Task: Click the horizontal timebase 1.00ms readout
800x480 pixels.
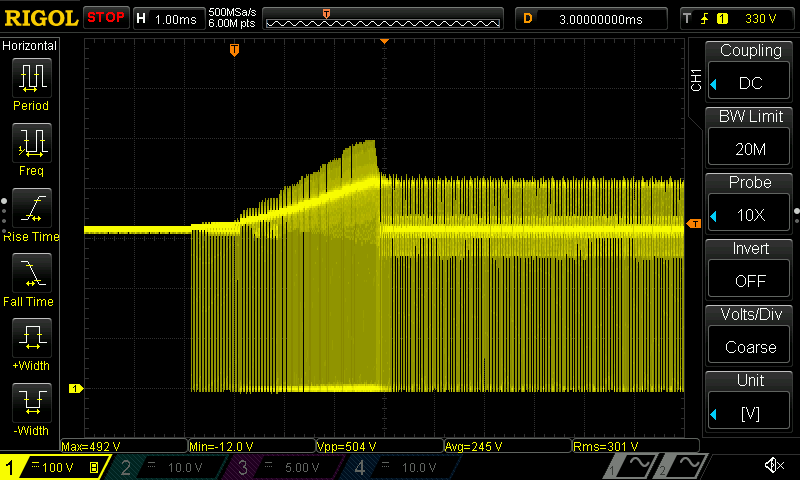Action: tap(175, 19)
